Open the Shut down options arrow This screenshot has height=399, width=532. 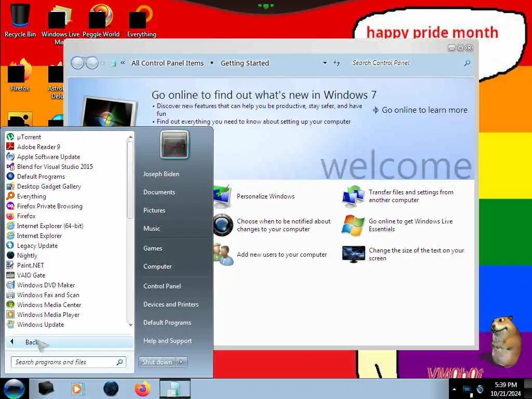click(x=181, y=362)
